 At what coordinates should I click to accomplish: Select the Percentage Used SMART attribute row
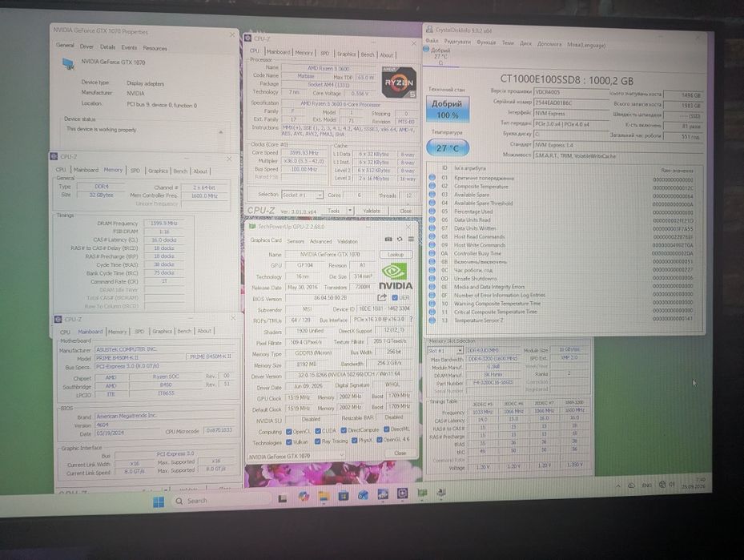pos(561,212)
